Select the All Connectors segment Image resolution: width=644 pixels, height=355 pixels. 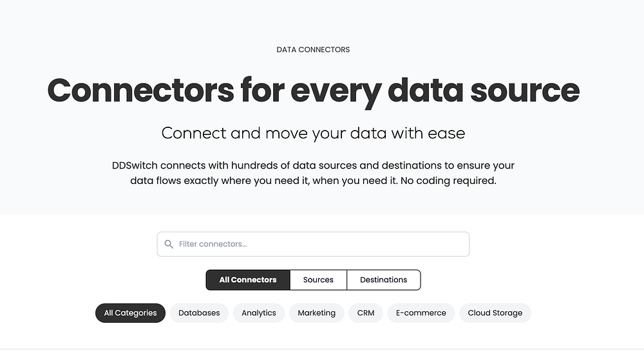[x=248, y=280]
